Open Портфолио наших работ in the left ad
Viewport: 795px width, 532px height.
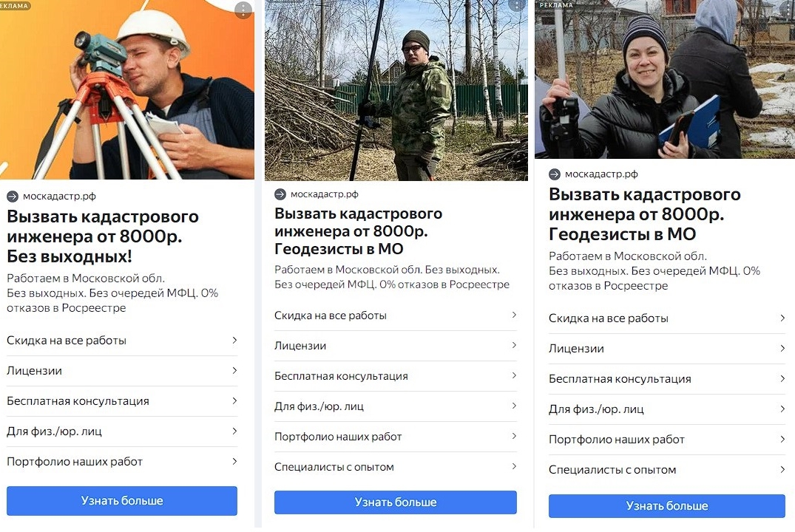click(122, 462)
